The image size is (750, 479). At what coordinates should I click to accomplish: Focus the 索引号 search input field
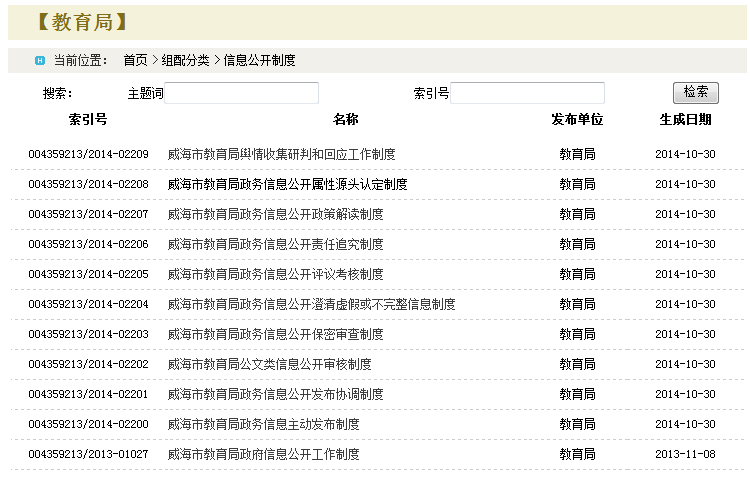click(x=527, y=93)
